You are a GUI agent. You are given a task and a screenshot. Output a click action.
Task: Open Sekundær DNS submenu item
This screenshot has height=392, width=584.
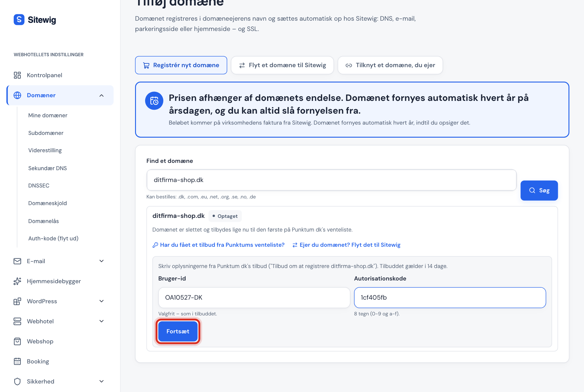pyautogui.click(x=47, y=168)
